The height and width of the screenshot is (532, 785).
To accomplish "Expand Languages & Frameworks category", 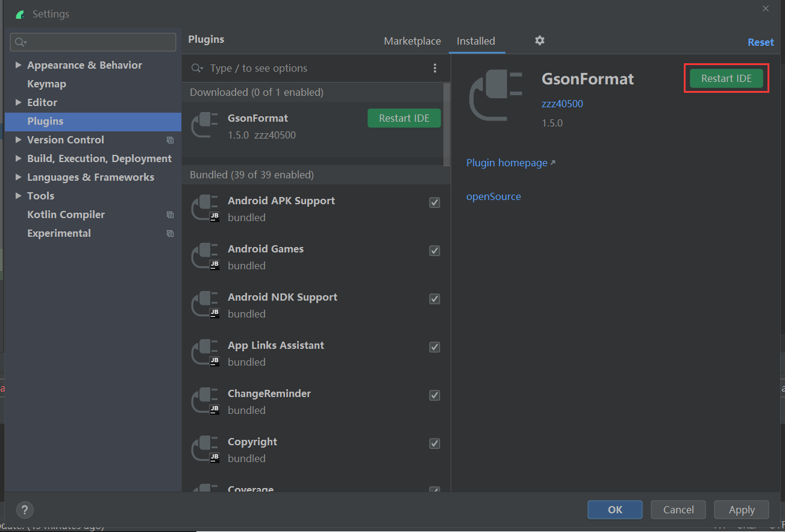I will tap(17, 177).
